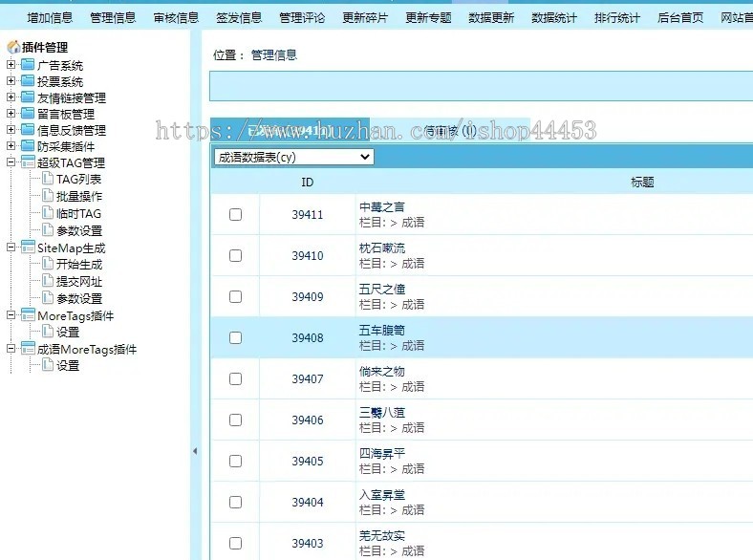The image size is (753, 560).
Task: Click the MoreTags插件 open folder icon
Action: point(28,315)
